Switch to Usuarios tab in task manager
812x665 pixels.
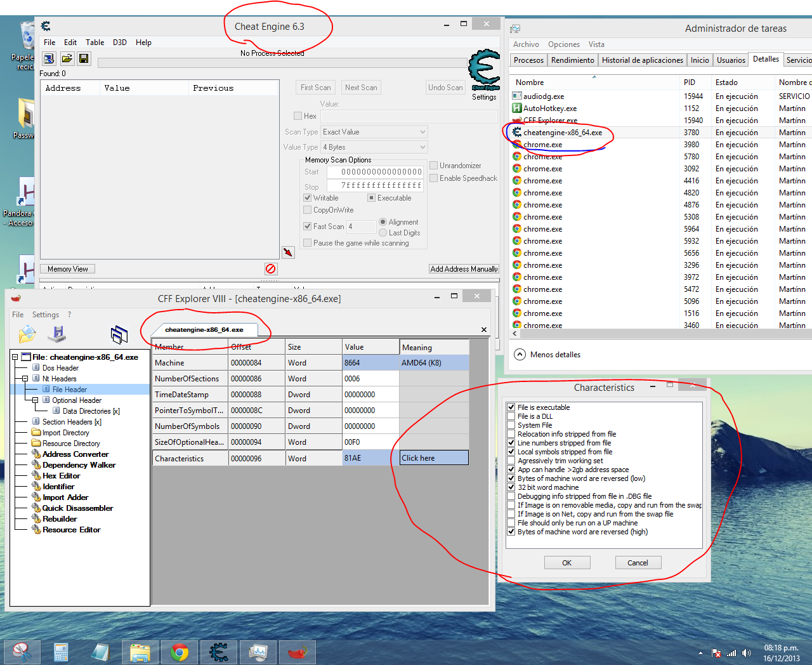tap(731, 60)
